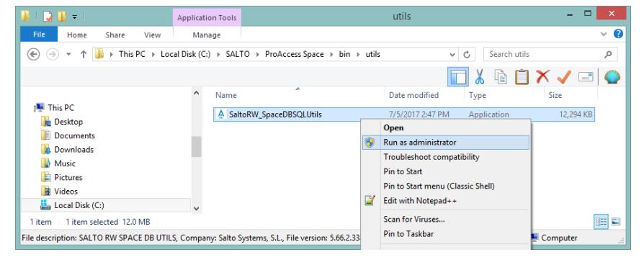
Task: Click the orange checkmark Properties icon
Action: tap(564, 77)
